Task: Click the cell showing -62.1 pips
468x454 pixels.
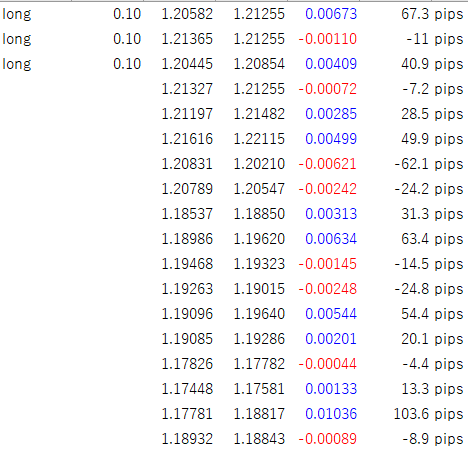Action: (x=429, y=164)
